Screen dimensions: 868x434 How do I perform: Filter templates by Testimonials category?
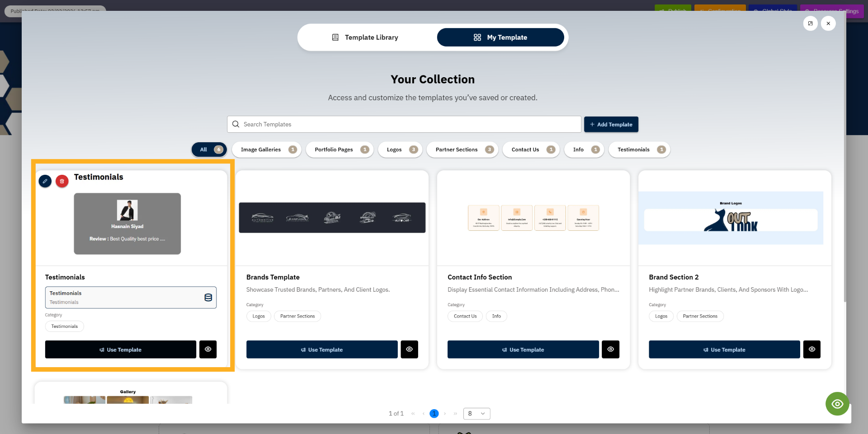pos(639,149)
